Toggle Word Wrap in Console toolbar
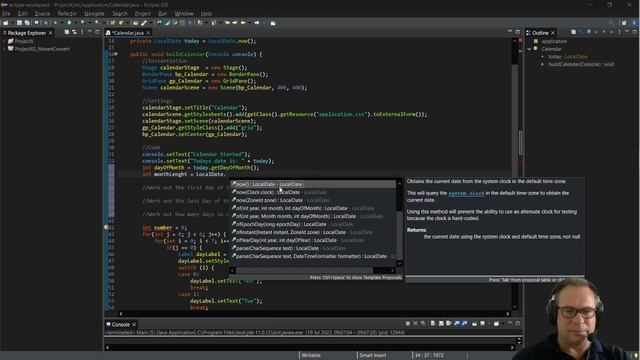Image resolution: width=640 pixels, height=360 pixels. [x=449, y=323]
